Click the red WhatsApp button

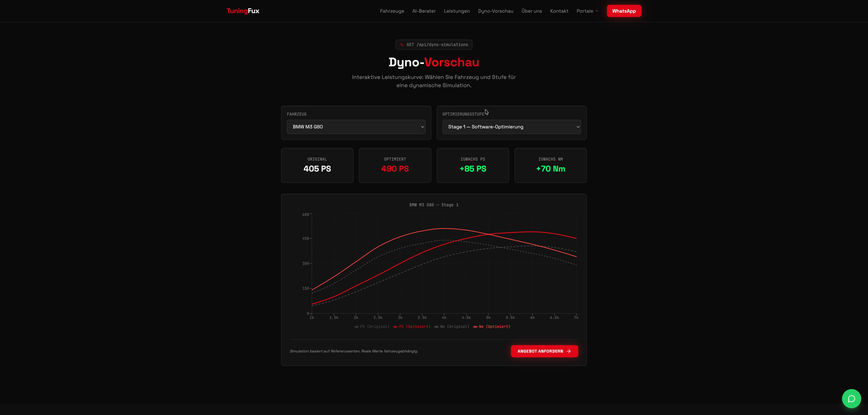tap(624, 11)
